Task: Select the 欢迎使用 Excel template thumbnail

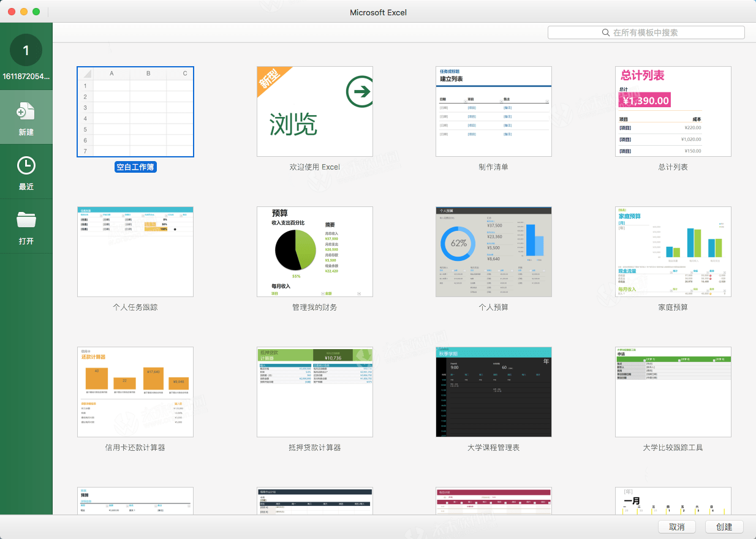Action: pos(315,111)
